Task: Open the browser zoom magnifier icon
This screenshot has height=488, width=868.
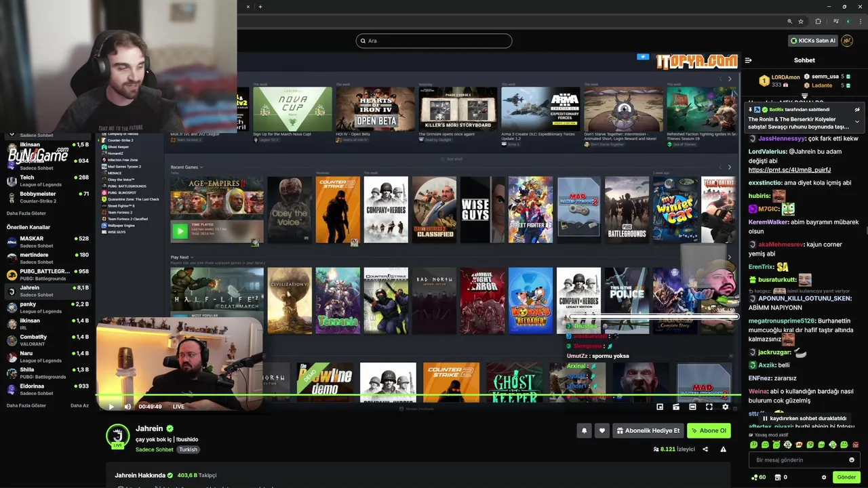Action: (790, 22)
